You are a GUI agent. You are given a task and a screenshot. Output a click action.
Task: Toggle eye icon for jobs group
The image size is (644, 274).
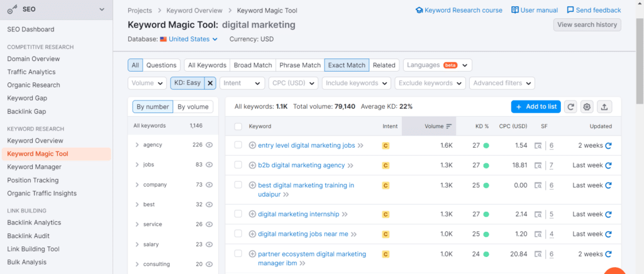click(209, 165)
